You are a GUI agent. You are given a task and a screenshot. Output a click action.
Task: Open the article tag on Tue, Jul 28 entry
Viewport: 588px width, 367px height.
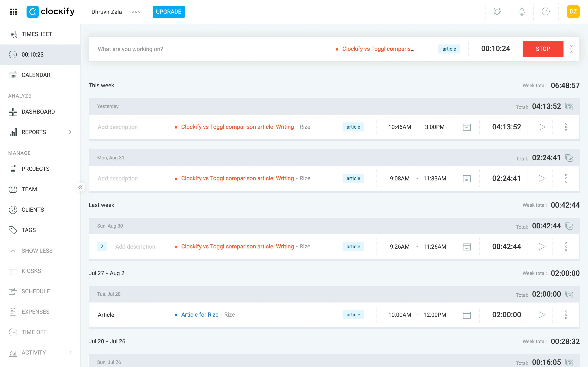(x=353, y=315)
